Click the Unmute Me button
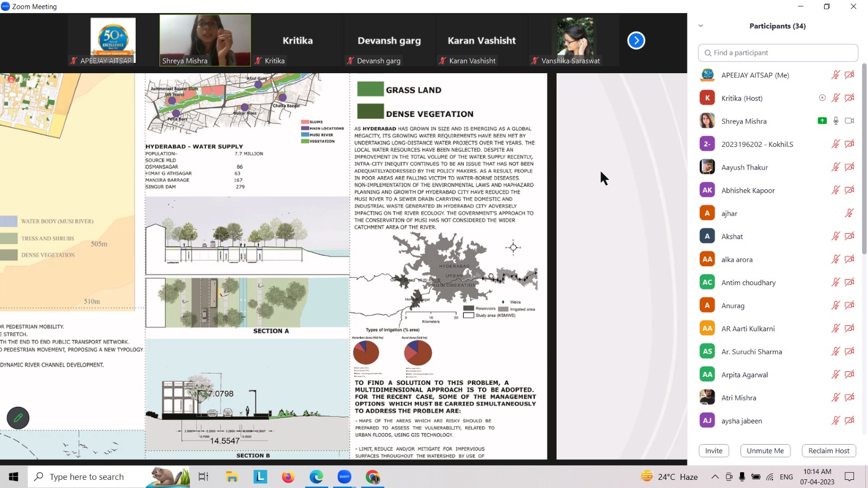 pos(765,451)
